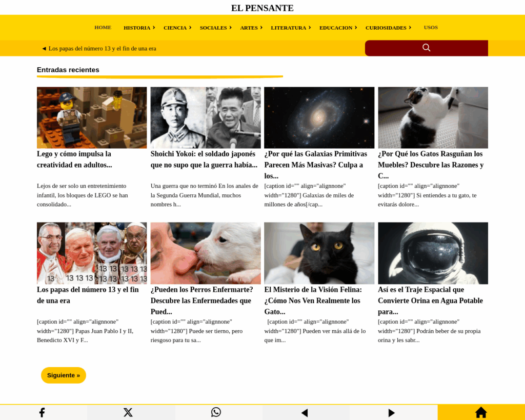Open the astronaut spacesuit thumbnail
Image resolution: width=525 pixels, height=420 pixels.
[x=433, y=253]
